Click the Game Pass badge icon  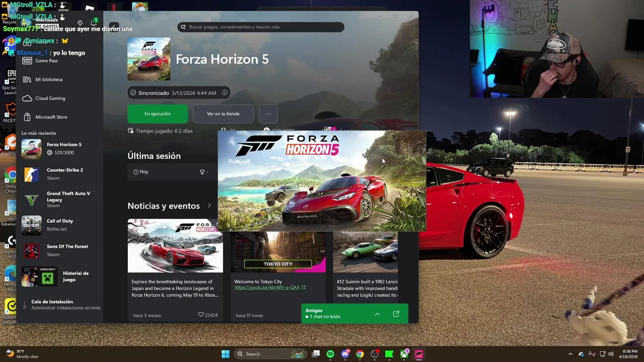[27, 61]
